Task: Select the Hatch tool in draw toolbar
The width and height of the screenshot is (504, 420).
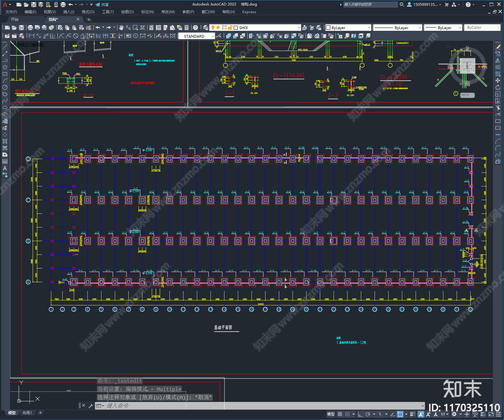Action: [x=5, y=141]
